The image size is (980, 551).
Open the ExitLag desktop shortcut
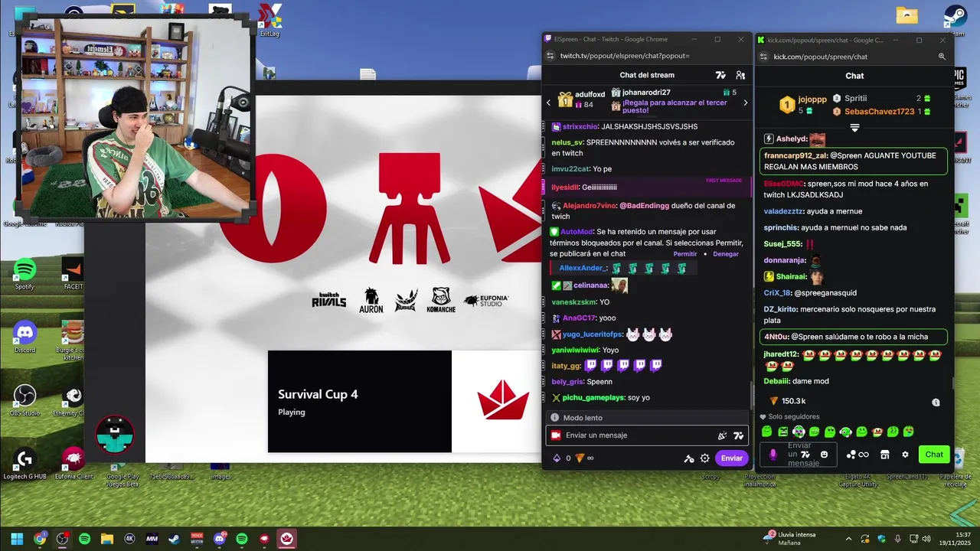coord(269,20)
